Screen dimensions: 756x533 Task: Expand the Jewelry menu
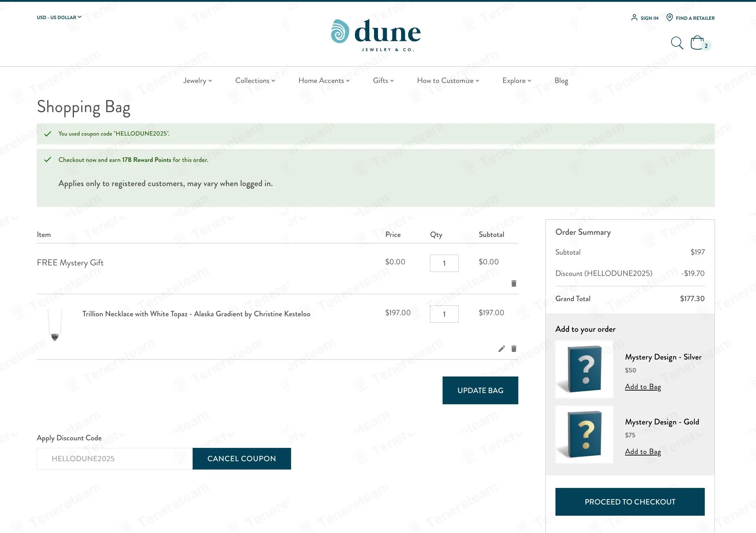(x=197, y=80)
